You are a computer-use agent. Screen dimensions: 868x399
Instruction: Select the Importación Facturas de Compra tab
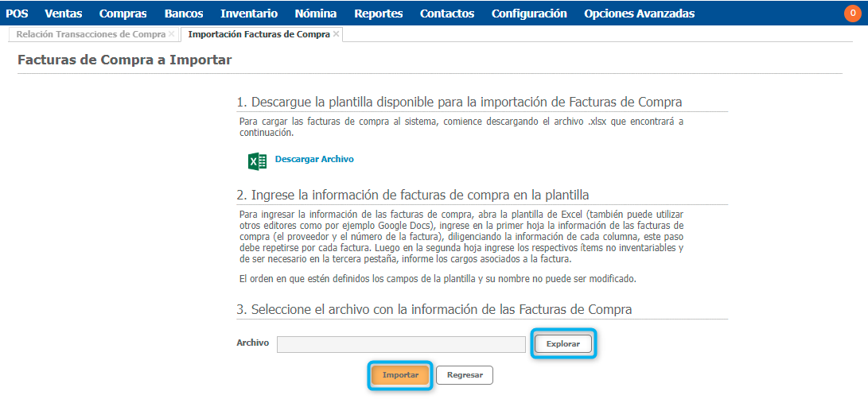pyautogui.click(x=259, y=34)
